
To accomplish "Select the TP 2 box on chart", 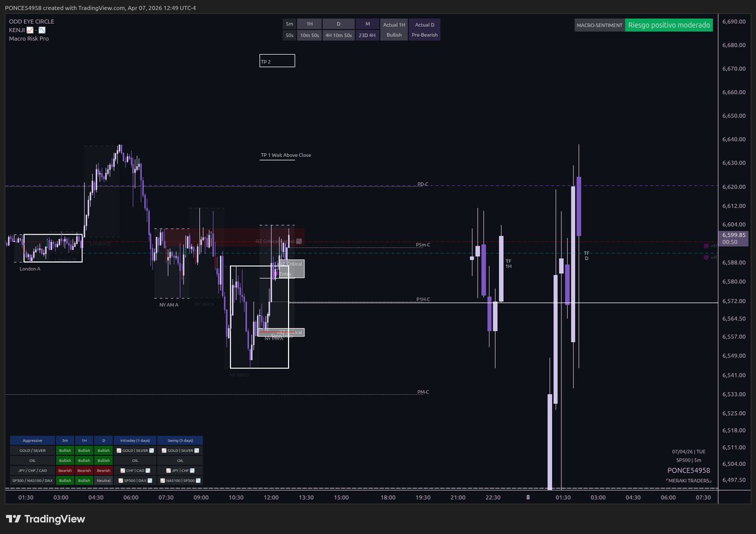I will [277, 61].
